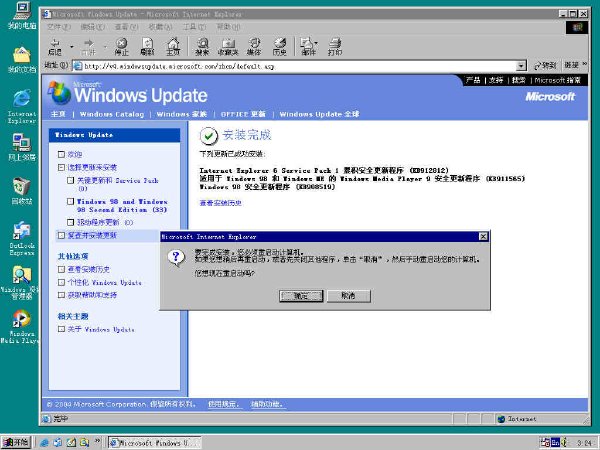Image resolution: width=600 pixels, height=450 pixels.
Task: Click the 邮件 (Mail) toolbar icon
Action: (307, 47)
